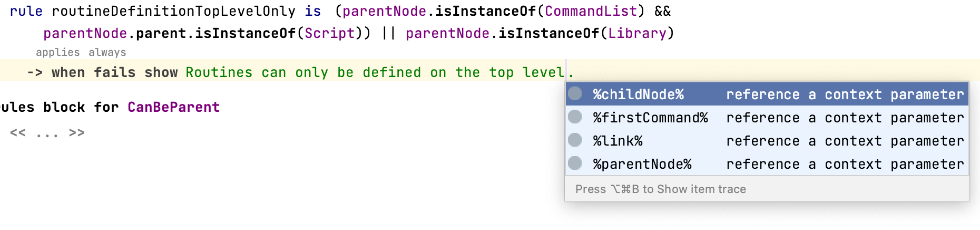Image resolution: width=980 pixels, height=230 pixels.
Task: Click the circle icon beside %childNode%
Action: pos(575,94)
